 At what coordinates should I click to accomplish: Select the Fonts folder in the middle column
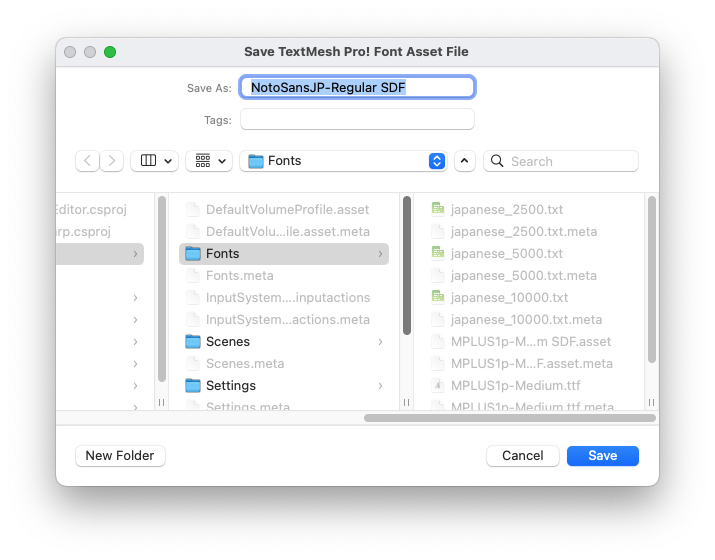222,254
